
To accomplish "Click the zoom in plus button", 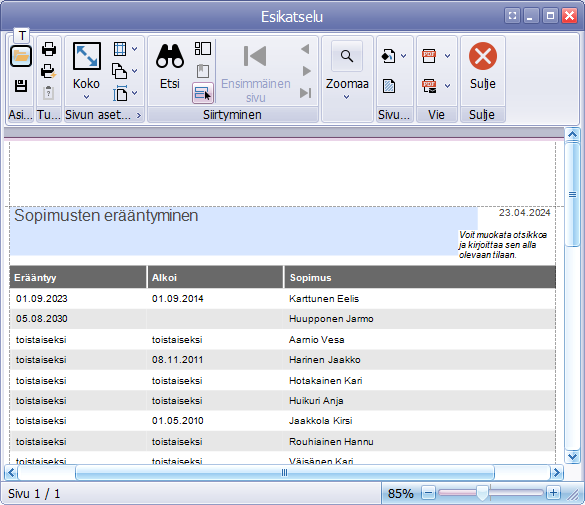I will click(x=553, y=493).
